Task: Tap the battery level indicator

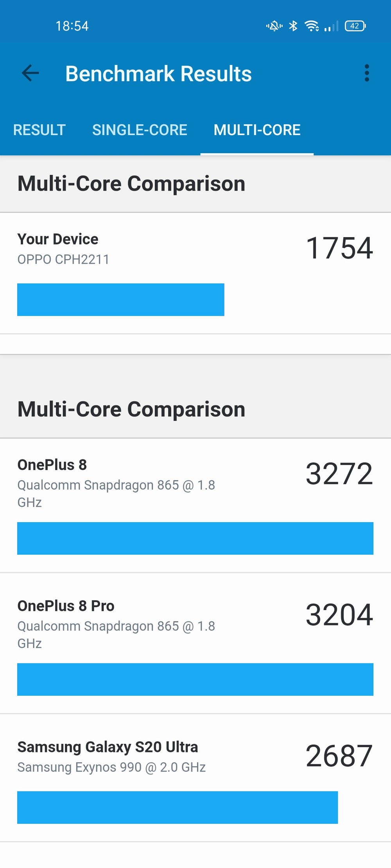Action: click(355, 26)
